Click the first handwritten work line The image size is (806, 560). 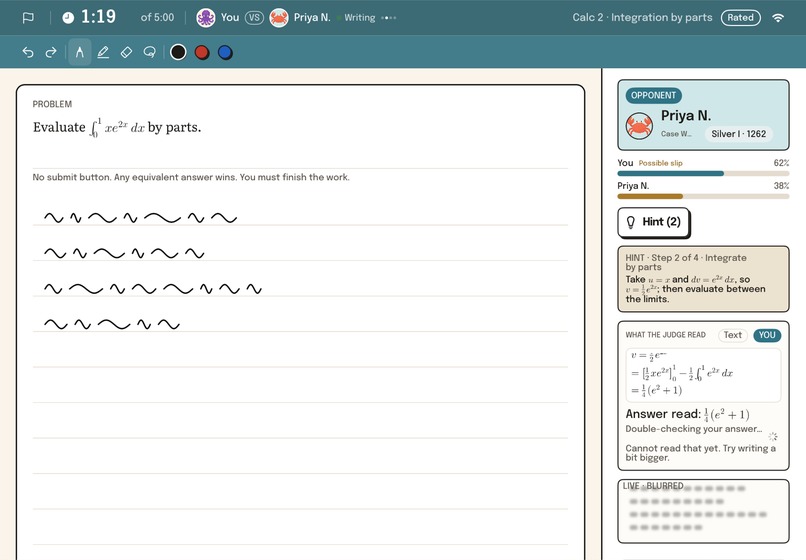click(140, 218)
